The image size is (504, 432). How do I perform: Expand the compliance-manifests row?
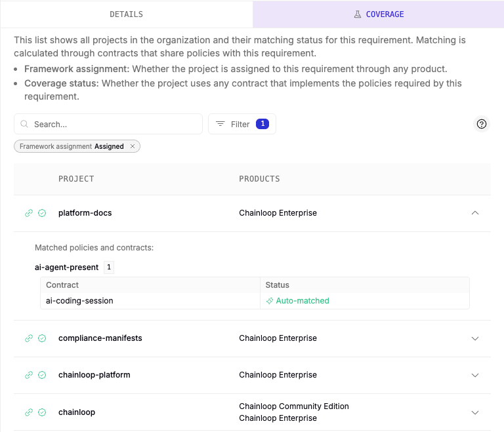tap(475, 338)
